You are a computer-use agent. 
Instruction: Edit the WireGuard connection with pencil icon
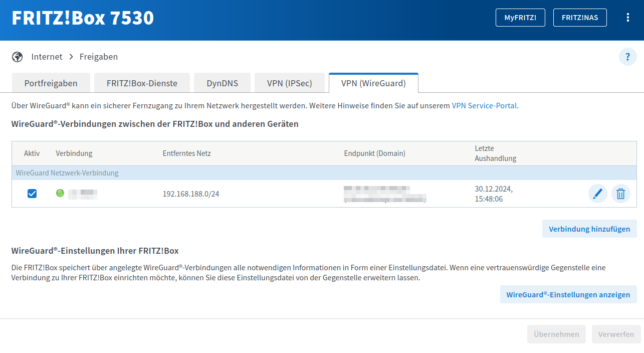tap(597, 194)
